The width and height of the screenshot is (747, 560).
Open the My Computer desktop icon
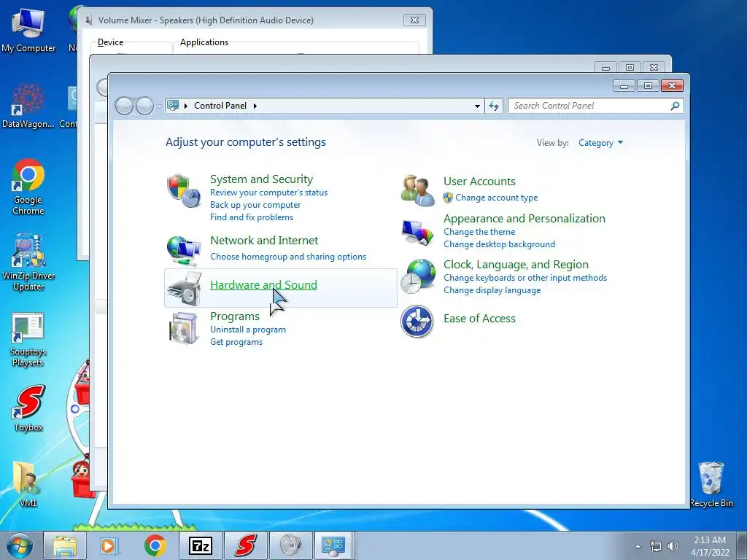28,29
